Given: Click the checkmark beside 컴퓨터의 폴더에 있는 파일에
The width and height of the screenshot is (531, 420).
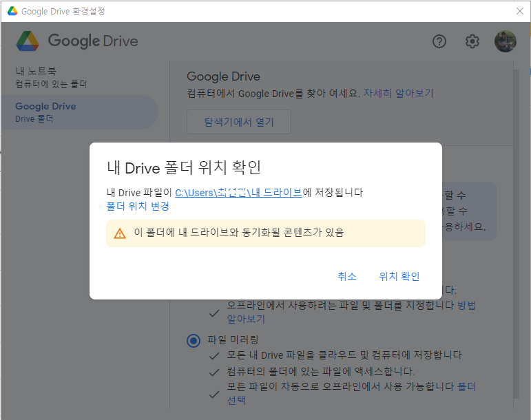Looking at the screenshot, I should click(214, 372).
